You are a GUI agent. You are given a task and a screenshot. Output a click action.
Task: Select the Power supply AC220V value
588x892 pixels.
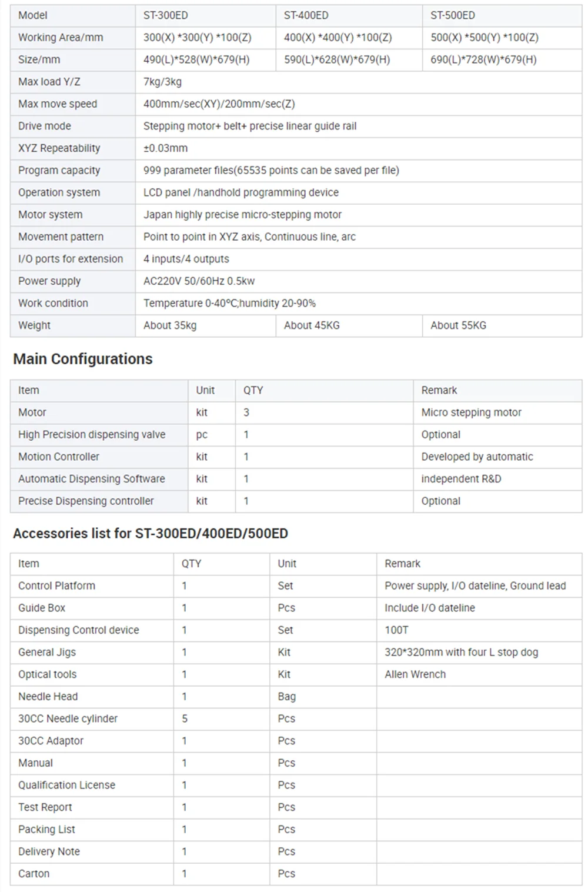(x=199, y=281)
